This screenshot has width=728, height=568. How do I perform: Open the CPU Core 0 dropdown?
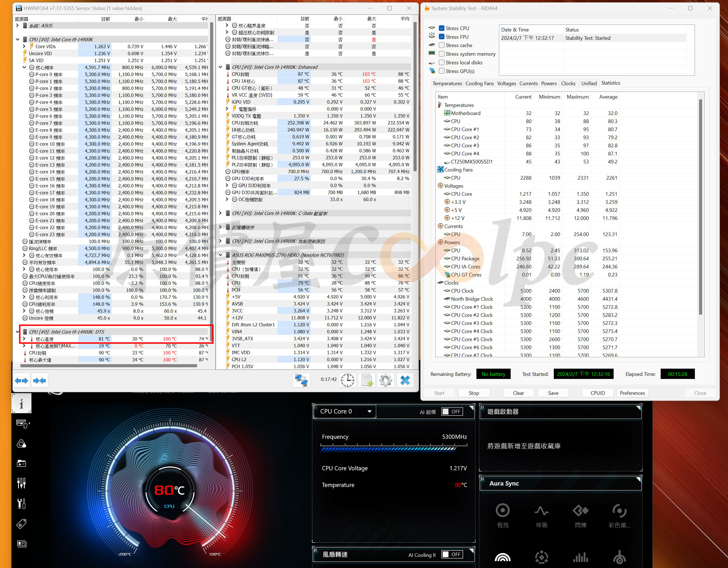(345, 412)
